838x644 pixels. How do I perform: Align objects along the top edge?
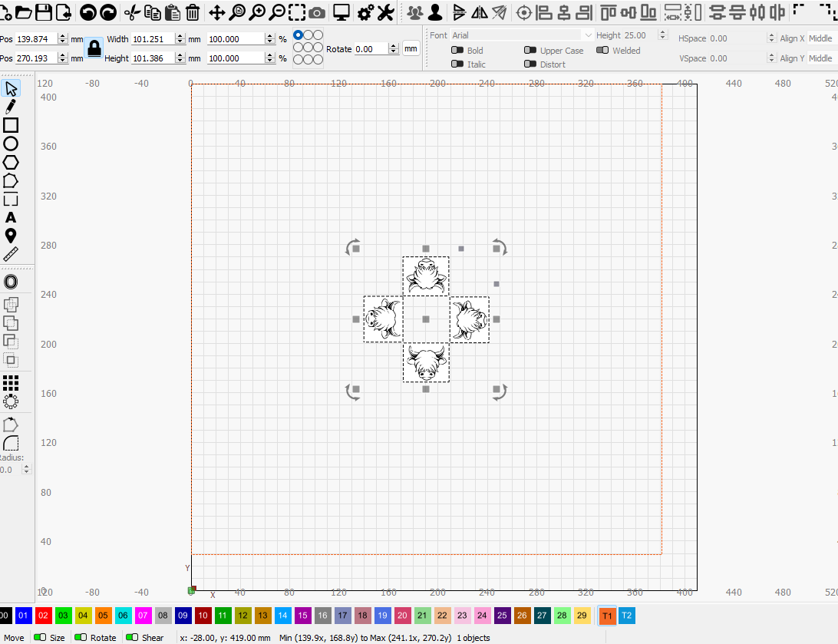pyautogui.click(x=609, y=12)
